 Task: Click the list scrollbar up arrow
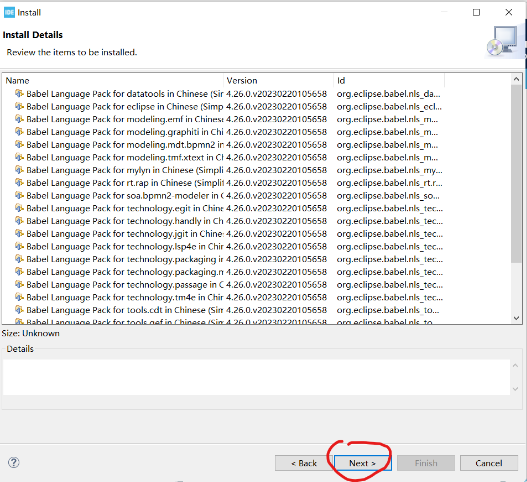[x=516, y=79]
